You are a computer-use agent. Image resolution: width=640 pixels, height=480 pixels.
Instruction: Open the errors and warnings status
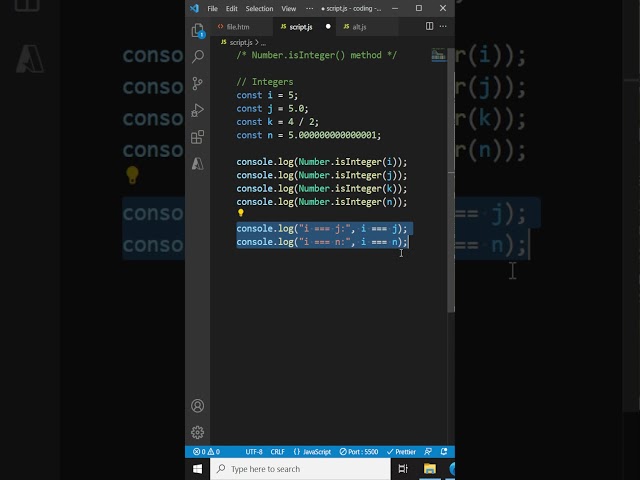tap(207, 451)
